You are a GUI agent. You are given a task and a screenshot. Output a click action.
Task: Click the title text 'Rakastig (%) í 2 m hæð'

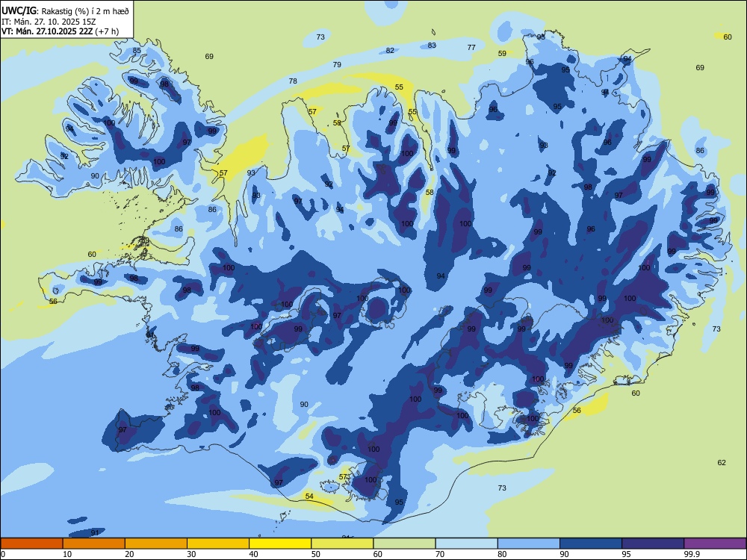pos(85,11)
